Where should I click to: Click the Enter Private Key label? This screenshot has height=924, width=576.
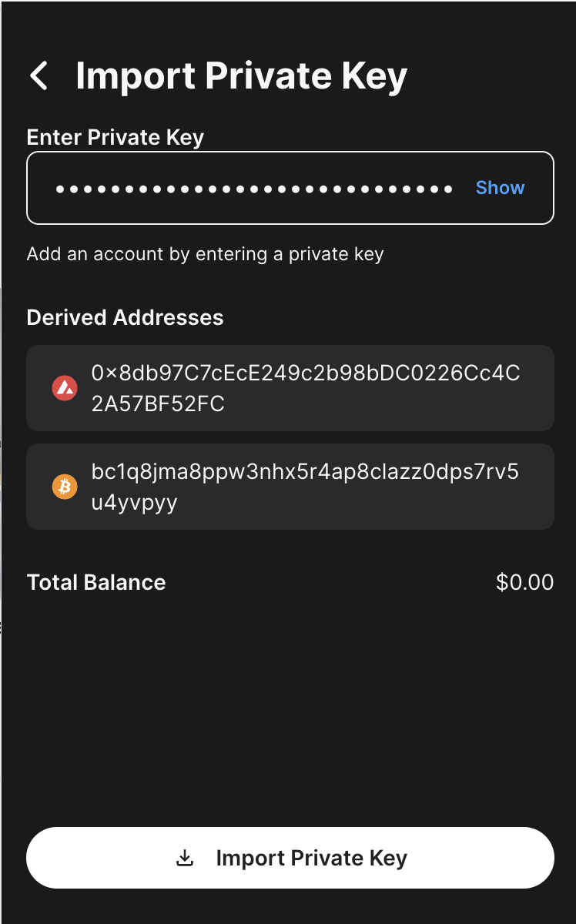pos(116,137)
